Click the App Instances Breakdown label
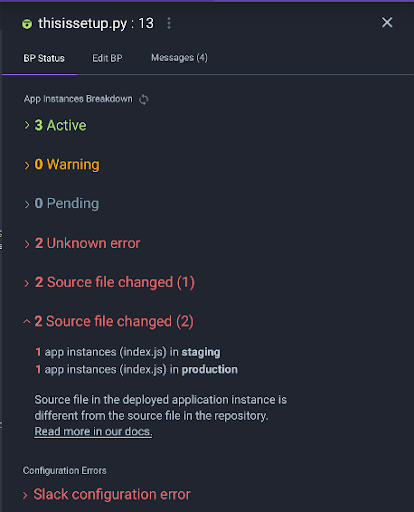414x512 pixels. (x=78, y=99)
